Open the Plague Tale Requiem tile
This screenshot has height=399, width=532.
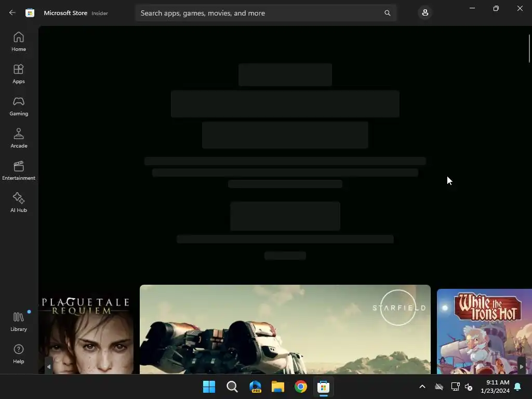(x=86, y=331)
